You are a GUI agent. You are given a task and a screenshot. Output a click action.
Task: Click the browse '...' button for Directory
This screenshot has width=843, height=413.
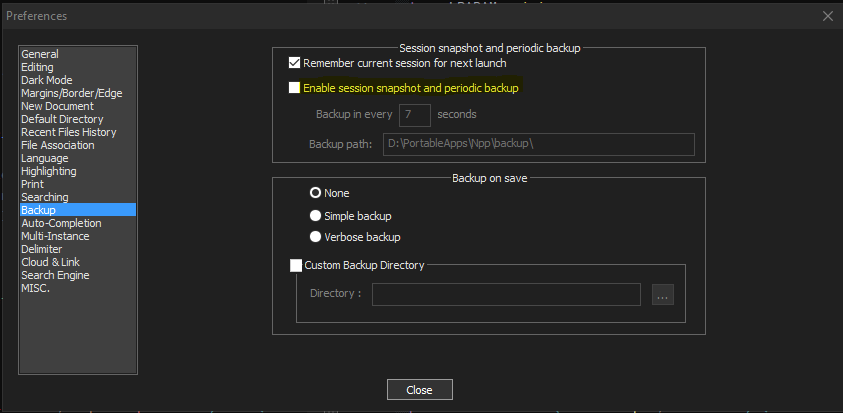pyautogui.click(x=663, y=295)
